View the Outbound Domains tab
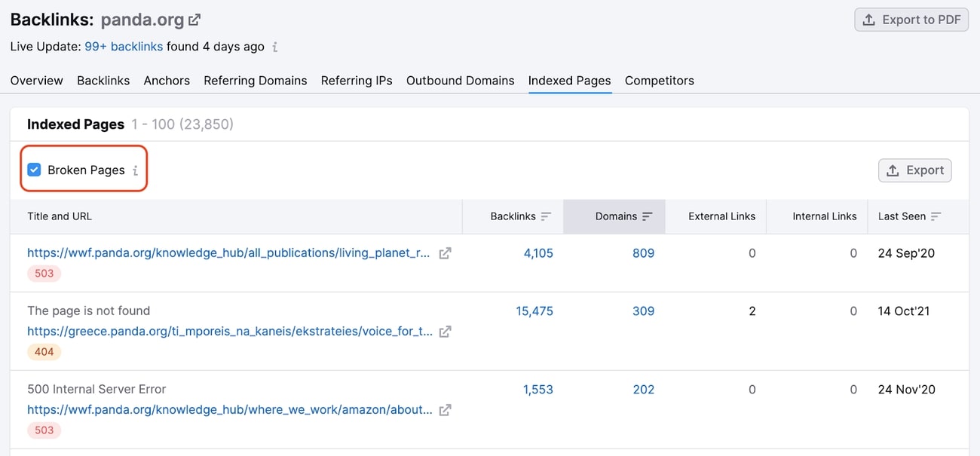Image resolution: width=980 pixels, height=456 pixels. [461, 81]
